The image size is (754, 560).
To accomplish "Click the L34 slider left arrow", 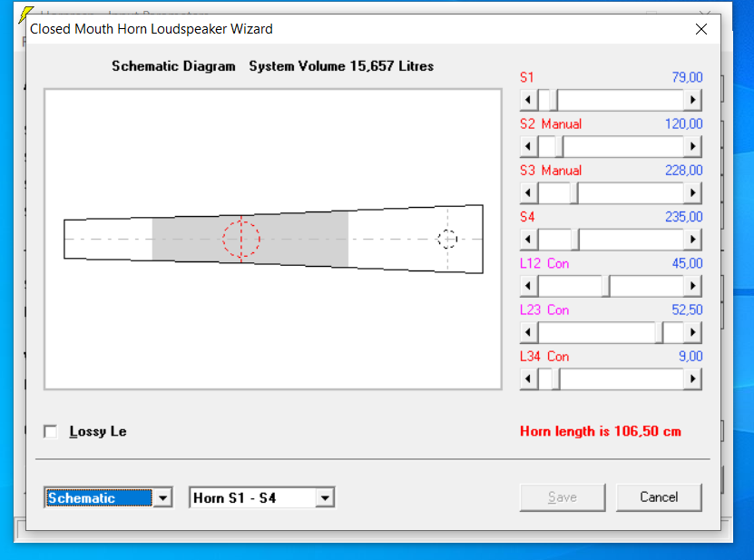I will coord(528,378).
